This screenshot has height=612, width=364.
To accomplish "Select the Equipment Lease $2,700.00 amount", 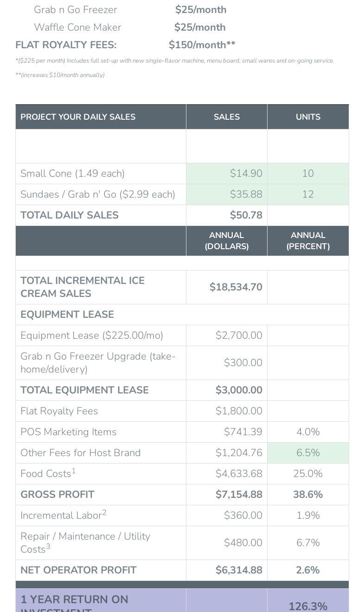I will 239,335.
